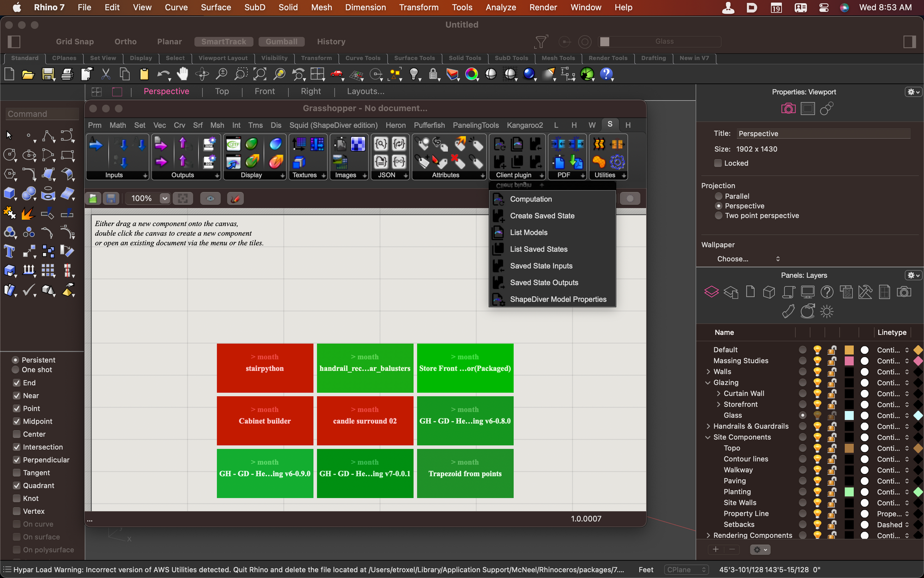This screenshot has width=924, height=578.
Task: Toggle the Gumball button
Action: click(x=281, y=42)
